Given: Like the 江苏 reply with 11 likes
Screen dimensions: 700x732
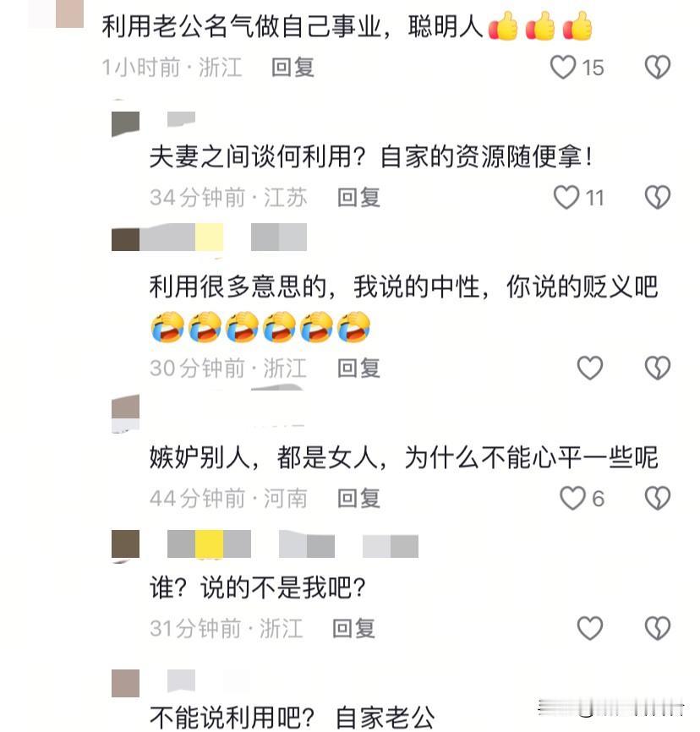Looking at the screenshot, I should pyautogui.click(x=566, y=197).
